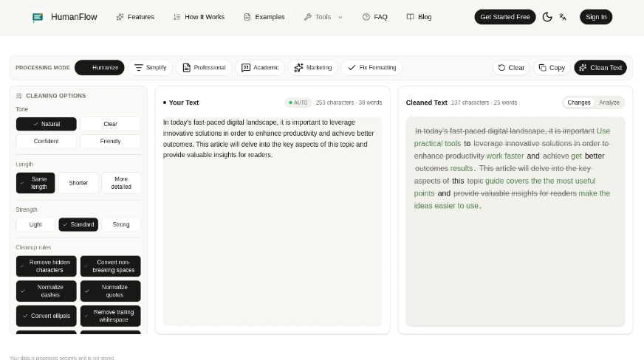The height and width of the screenshot is (360, 644).
Task: Select Academic processing mode
Action: coord(260,68)
